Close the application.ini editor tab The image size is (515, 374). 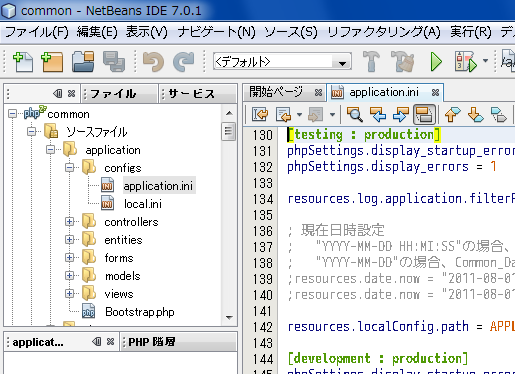pos(435,92)
